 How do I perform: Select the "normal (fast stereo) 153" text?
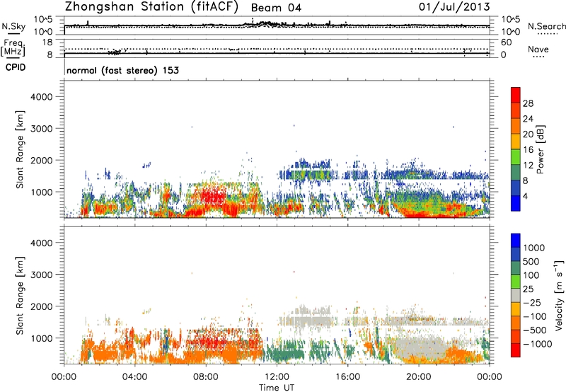pos(122,70)
